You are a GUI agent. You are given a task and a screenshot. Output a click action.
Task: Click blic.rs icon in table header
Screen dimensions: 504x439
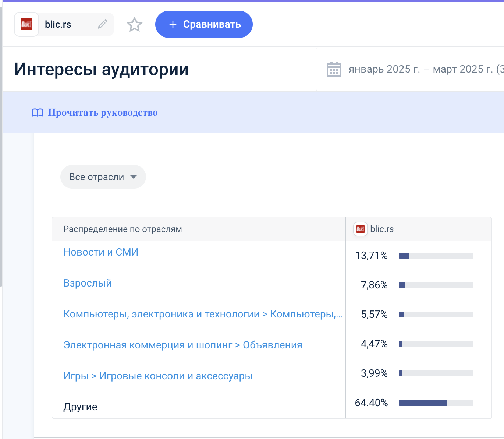(361, 229)
